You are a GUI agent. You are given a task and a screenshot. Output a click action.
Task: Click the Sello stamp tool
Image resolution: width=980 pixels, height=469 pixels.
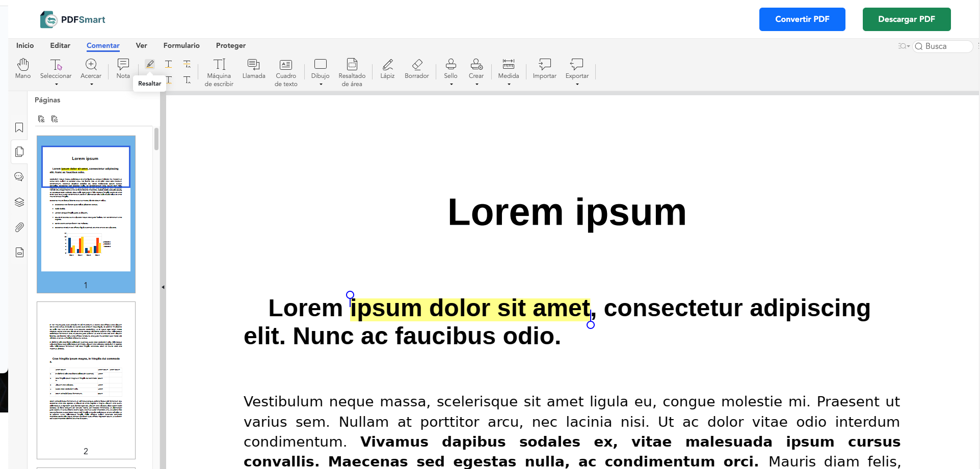coord(451,69)
